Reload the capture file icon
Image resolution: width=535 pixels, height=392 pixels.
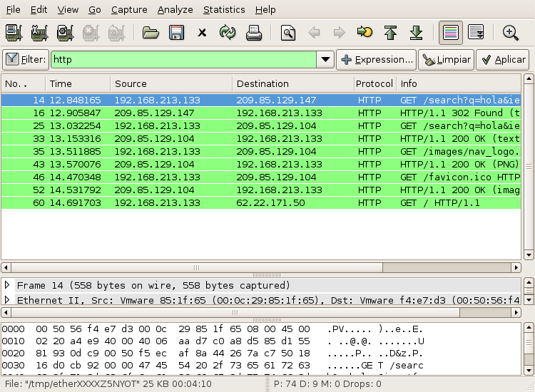coord(228,33)
